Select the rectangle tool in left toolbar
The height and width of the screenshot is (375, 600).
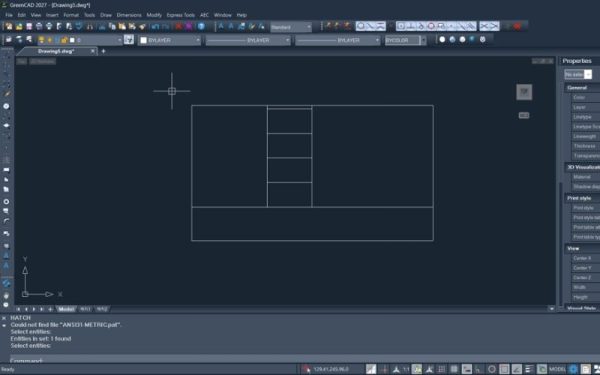point(7,170)
